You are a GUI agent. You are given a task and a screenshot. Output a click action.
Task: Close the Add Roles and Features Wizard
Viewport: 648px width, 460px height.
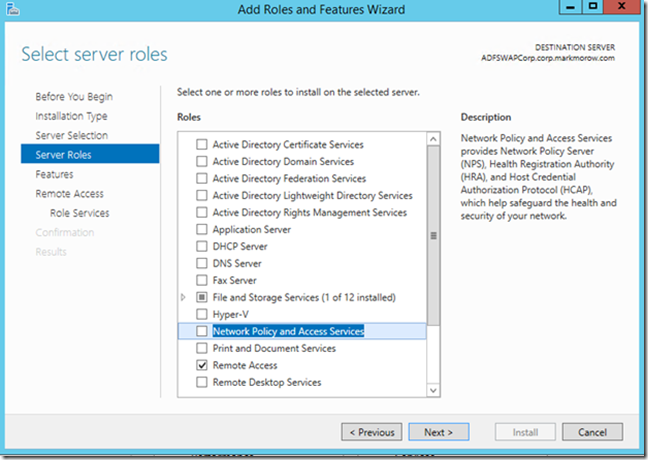622,7
